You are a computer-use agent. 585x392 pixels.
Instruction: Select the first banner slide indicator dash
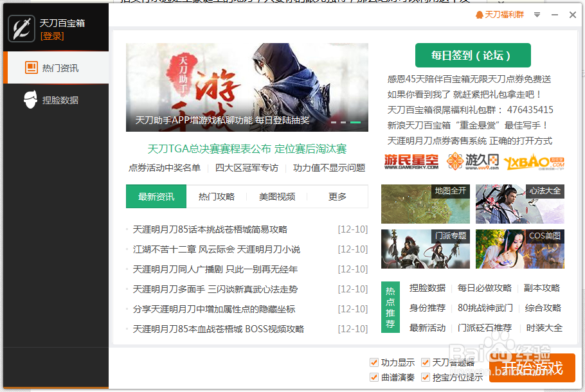[x=334, y=122]
